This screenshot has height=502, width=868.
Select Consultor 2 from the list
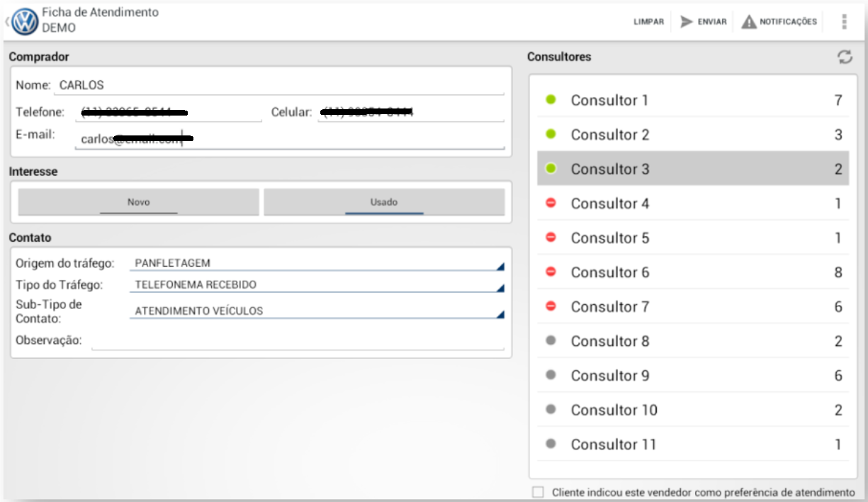[692, 135]
